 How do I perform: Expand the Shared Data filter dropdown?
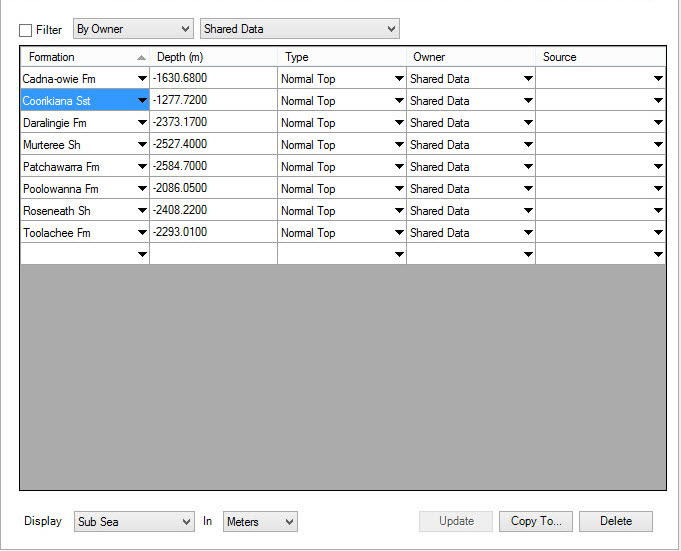pos(299,29)
